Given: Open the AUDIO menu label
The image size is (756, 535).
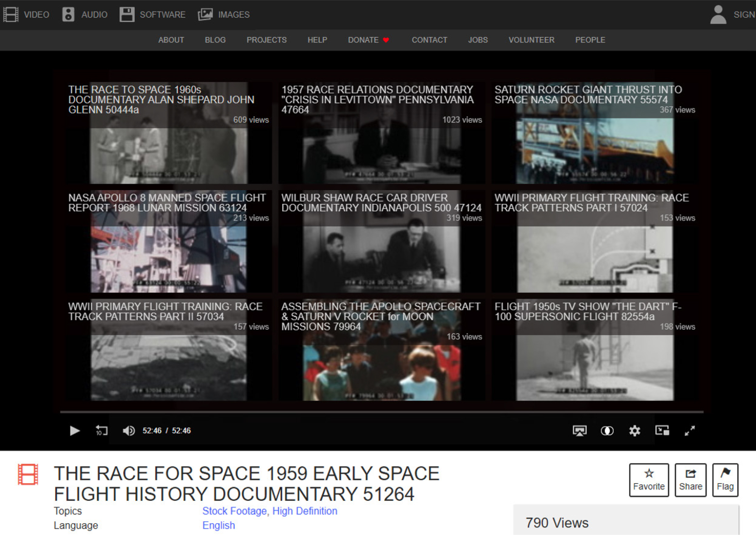Looking at the screenshot, I should click(94, 15).
